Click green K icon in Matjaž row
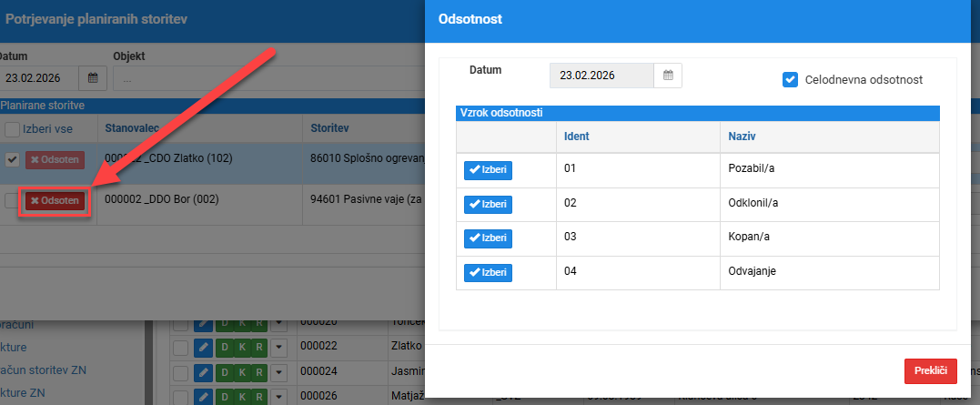The height and width of the screenshot is (405, 980). click(x=241, y=396)
